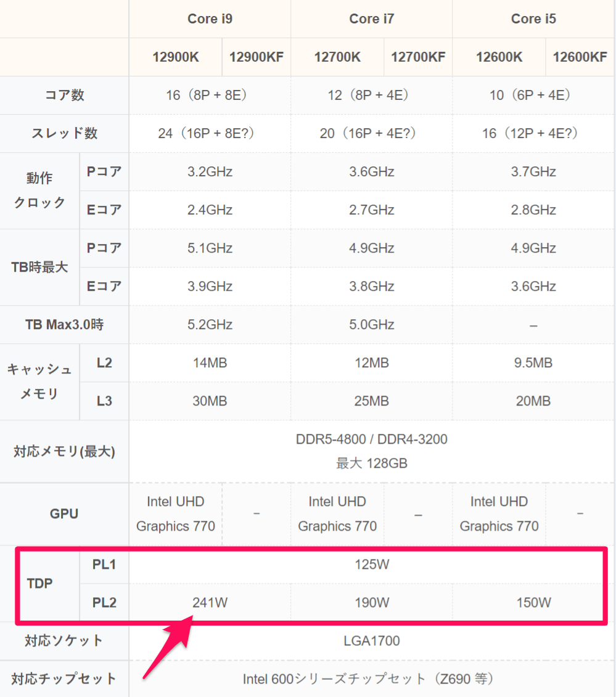Click the GPU row header
This screenshot has height=697, width=616.
(x=65, y=514)
